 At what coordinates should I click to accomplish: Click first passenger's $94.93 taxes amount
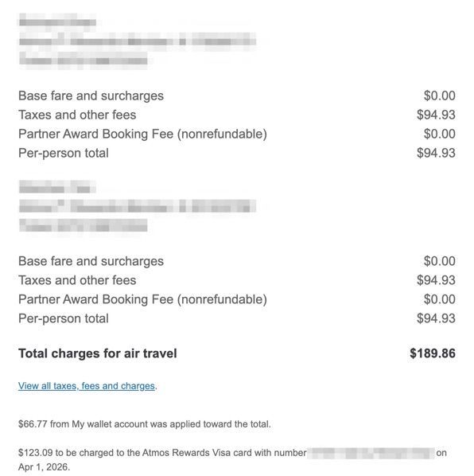(x=436, y=115)
